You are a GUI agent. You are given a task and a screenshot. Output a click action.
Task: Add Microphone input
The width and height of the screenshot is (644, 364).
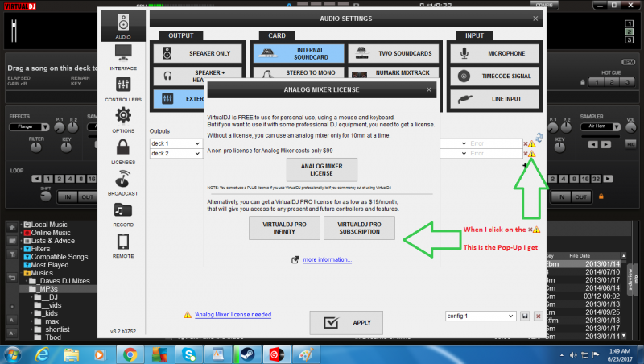click(494, 53)
